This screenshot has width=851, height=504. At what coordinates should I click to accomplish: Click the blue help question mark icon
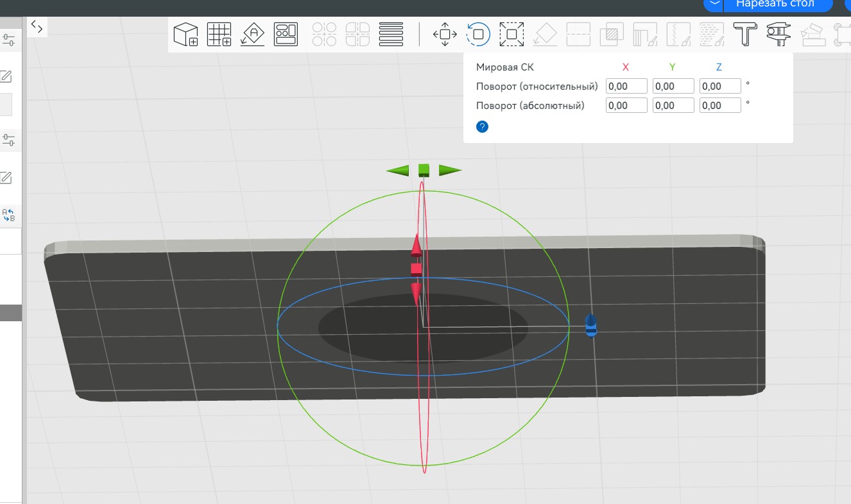pos(483,126)
